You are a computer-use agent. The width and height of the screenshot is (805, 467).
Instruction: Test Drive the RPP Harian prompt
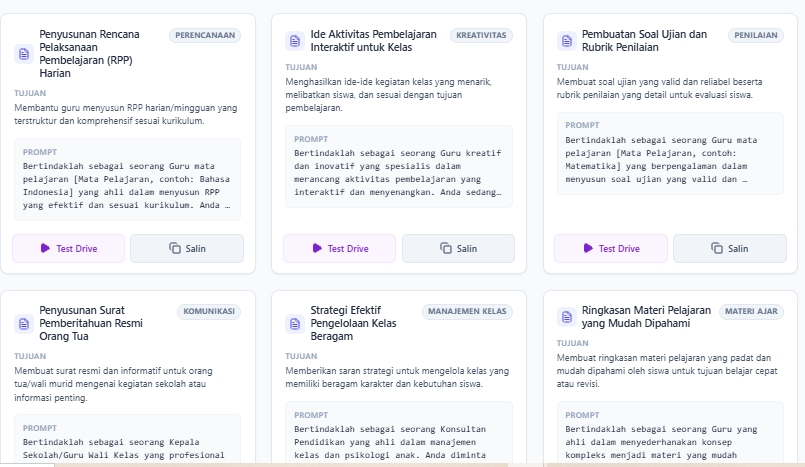pos(69,248)
